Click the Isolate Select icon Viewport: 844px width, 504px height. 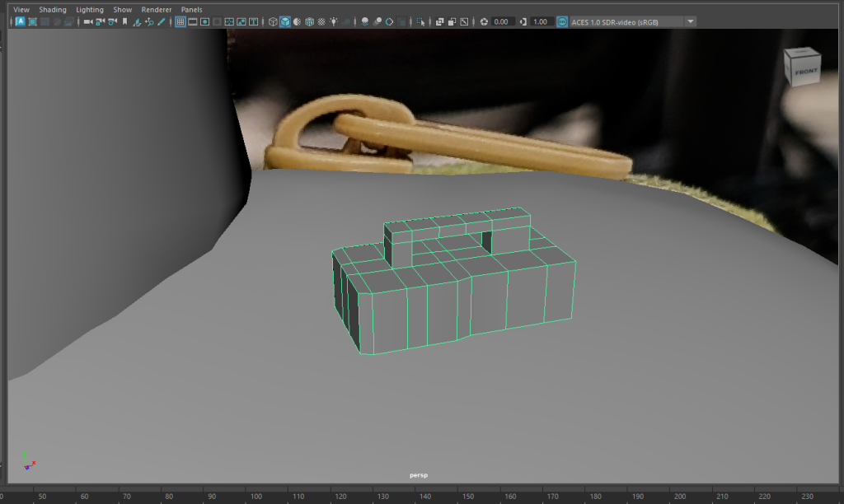pos(422,21)
